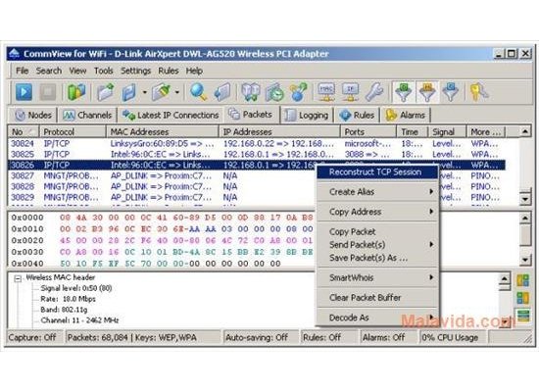Toggle the yellow management packets funnel

(427, 92)
